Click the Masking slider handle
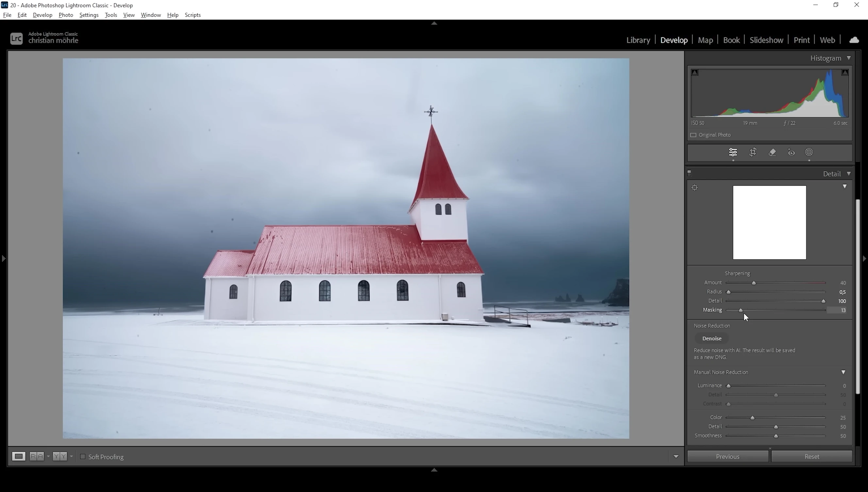Viewport: 868px width, 492px height. tap(741, 310)
